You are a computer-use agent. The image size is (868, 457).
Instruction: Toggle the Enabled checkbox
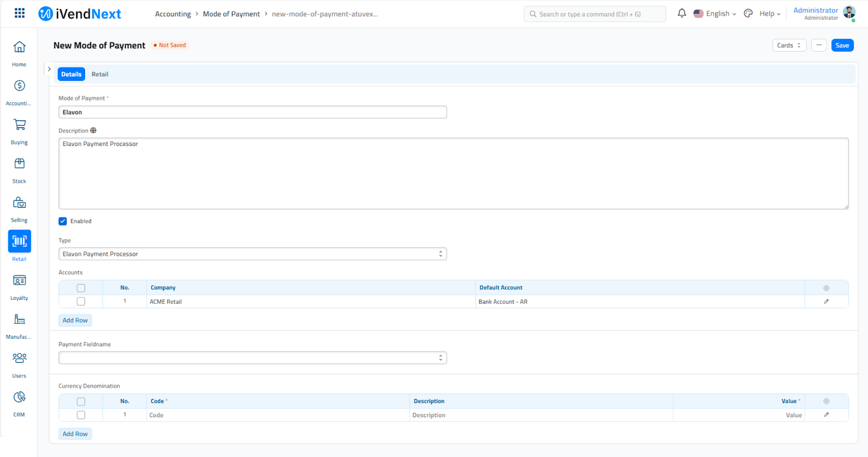pyautogui.click(x=63, y=221)
